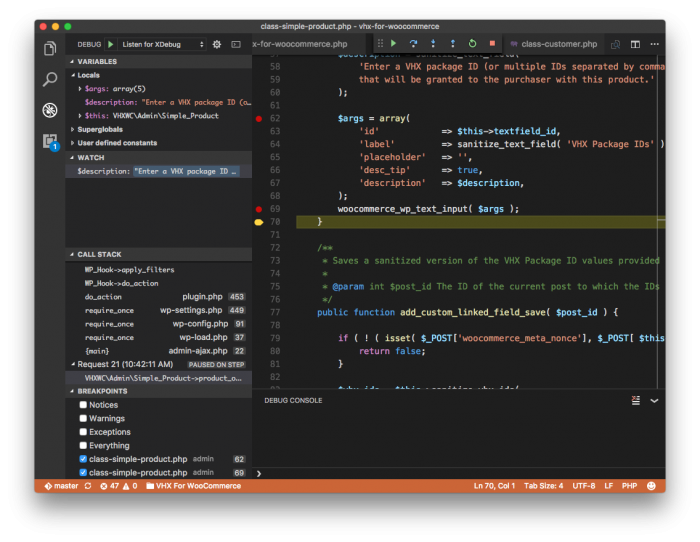This screenshot has width=700, height=542.
Task: Step out in debug toolbar
Action: click(x=453, y=43)
